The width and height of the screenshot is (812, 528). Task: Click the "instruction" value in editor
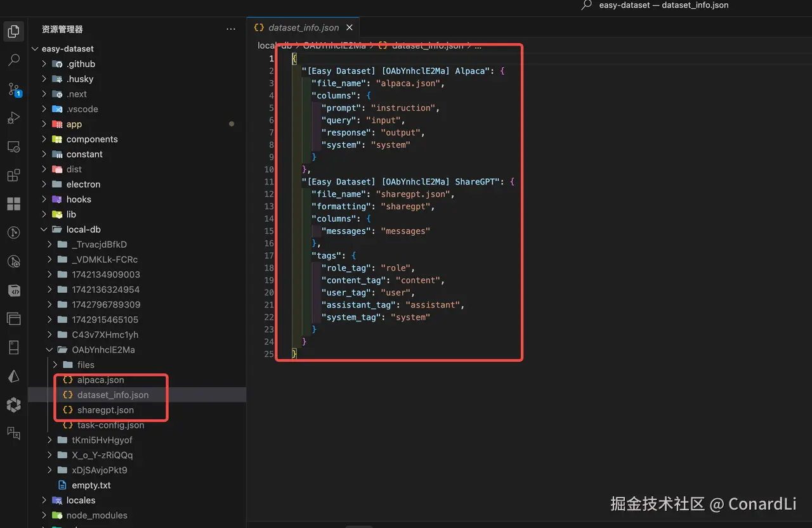pyautogui.click(x=403, y=108)
